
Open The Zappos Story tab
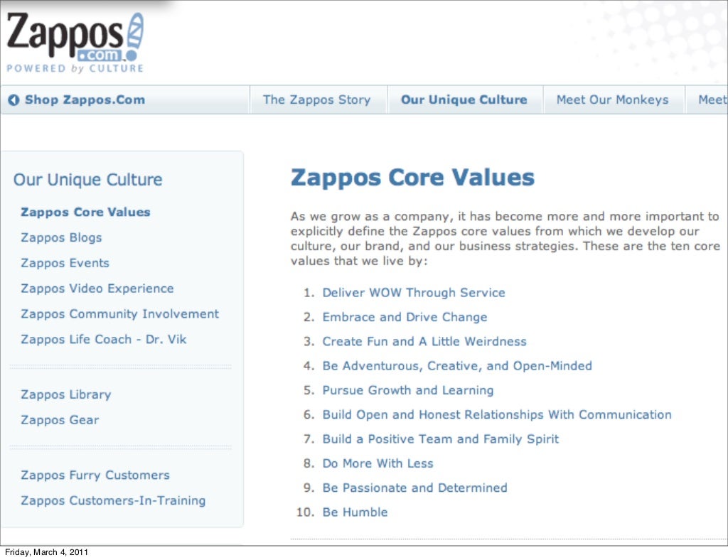[316, 99]
